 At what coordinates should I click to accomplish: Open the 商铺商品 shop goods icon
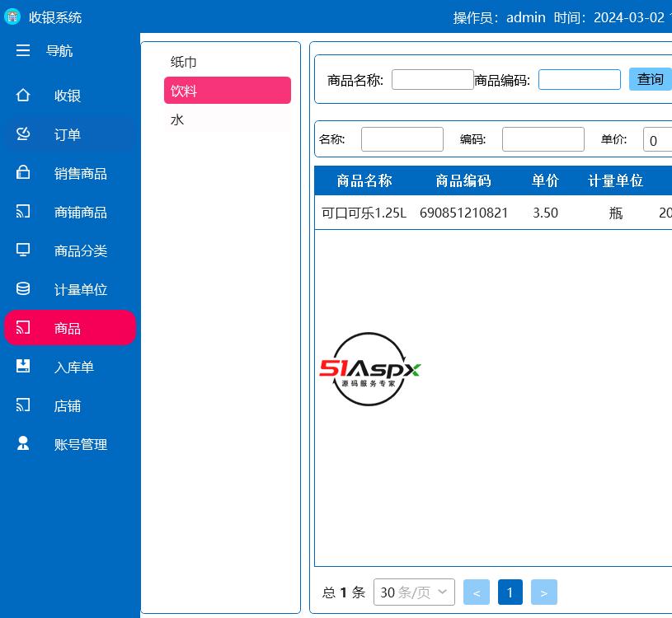tap(22, 212)
